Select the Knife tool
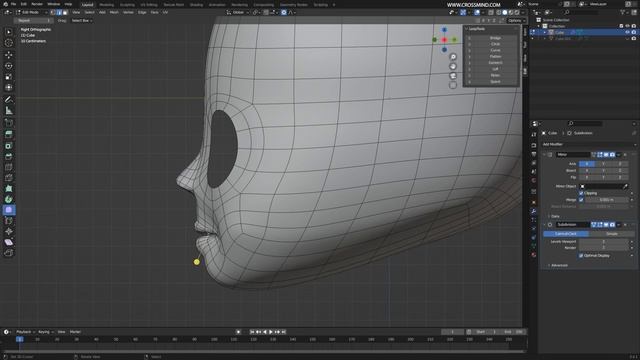 point(9,178)
